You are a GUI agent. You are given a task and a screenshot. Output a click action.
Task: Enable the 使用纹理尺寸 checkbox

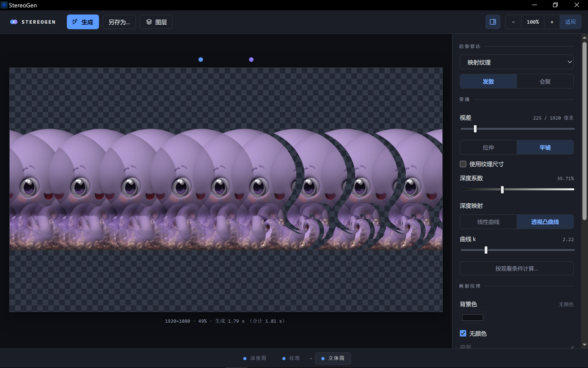[463, 164]
